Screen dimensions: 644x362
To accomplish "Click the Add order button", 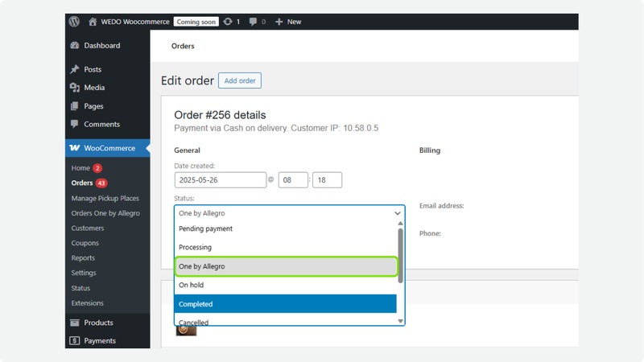I will point(240,80).
